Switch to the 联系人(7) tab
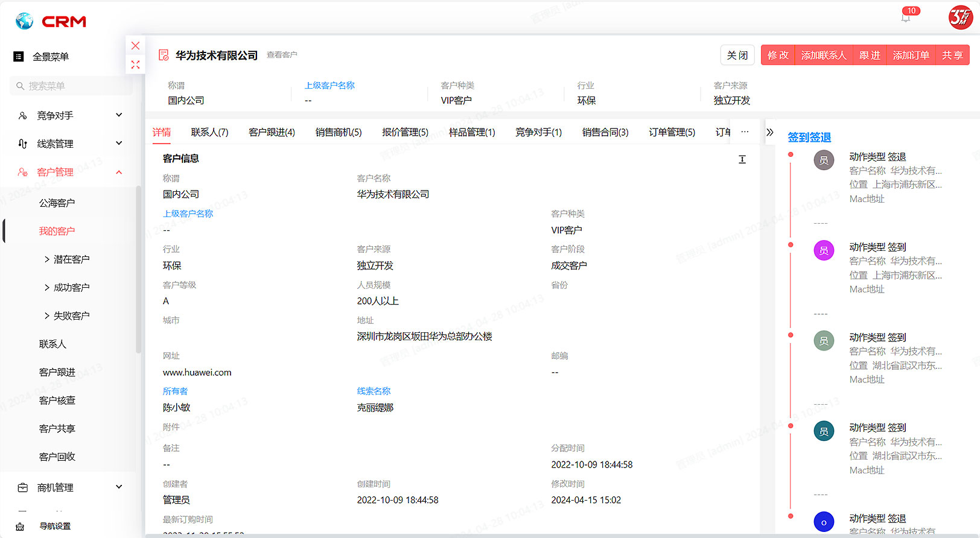This screenshot has height=538, width=980. pyautogui.click(x=209, y=132)
